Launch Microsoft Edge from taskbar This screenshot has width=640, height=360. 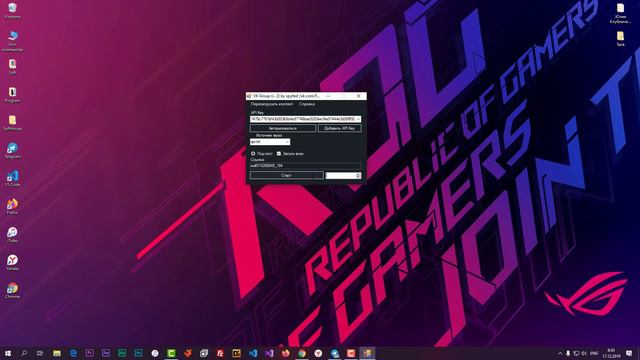pyautogui.click(x=73, y=353)
